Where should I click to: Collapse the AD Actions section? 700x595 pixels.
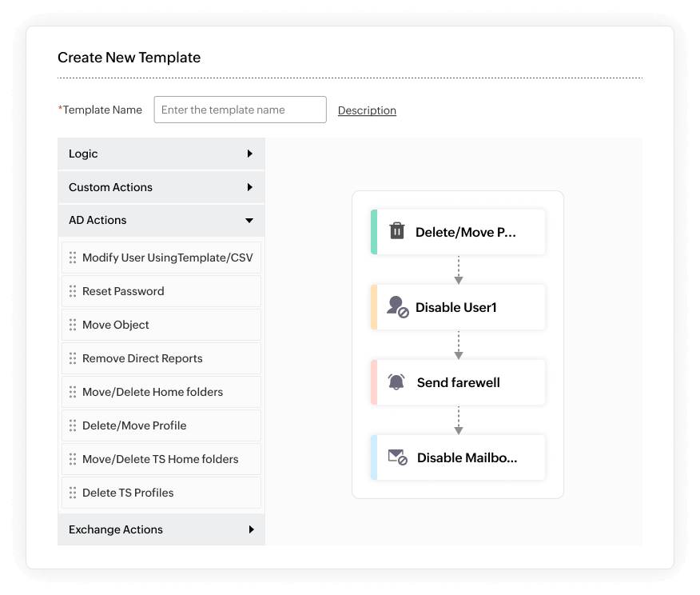160,220
